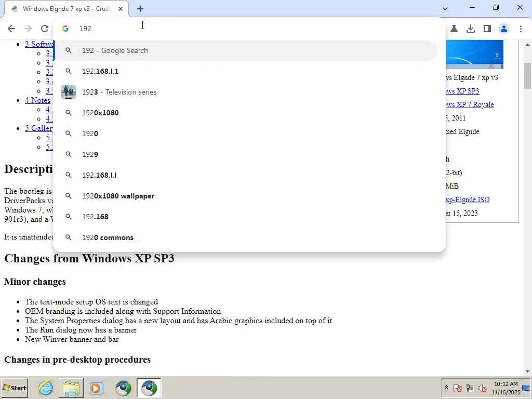Click the search icon beside 1920x1080
Screen dimensions: 532x399
[x=69, y=113]
